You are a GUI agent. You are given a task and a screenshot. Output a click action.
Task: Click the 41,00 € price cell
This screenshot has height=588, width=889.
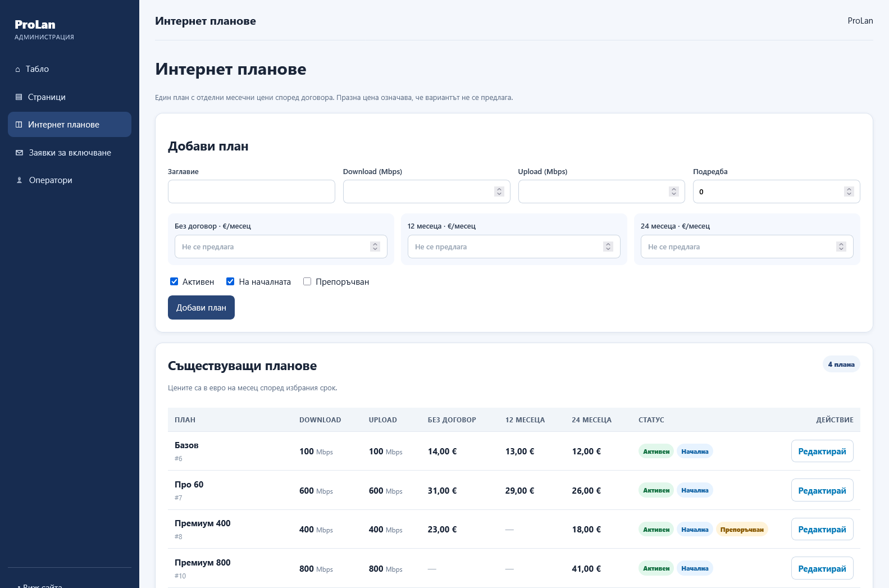point(586,569)
